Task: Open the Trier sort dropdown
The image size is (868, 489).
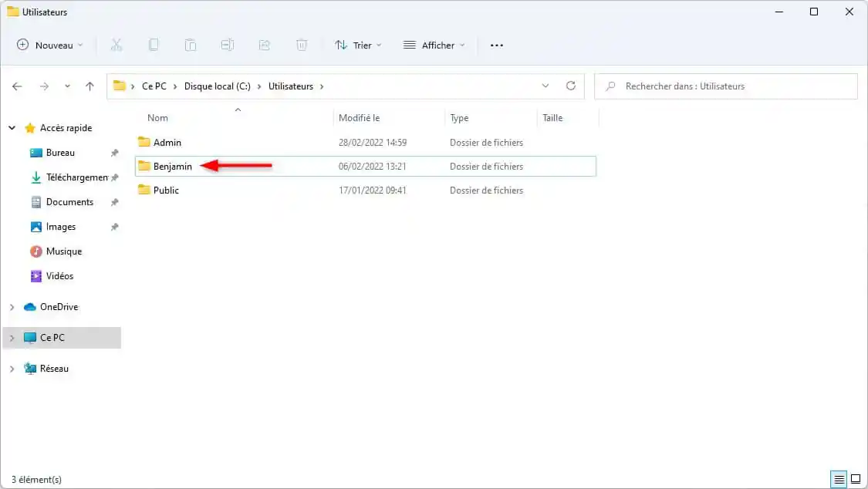Action: pyautogui.click(x=358, y=46)
